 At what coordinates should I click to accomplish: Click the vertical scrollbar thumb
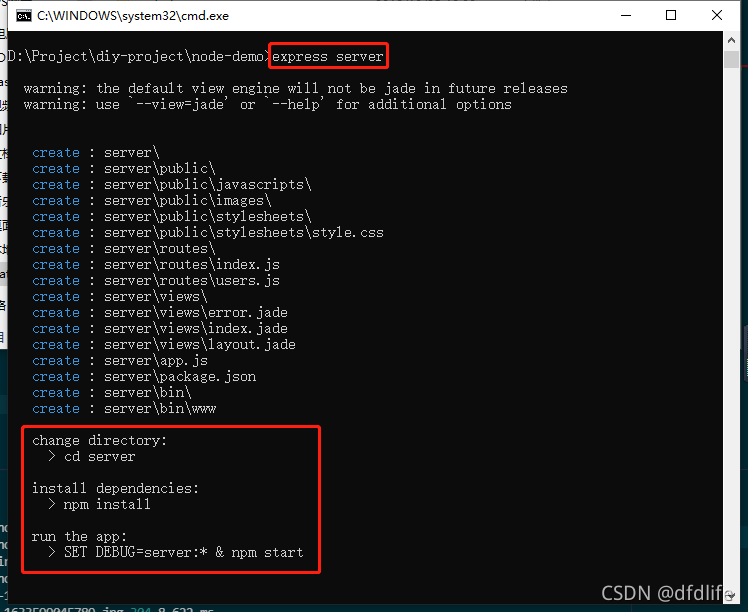click(731, 59)
